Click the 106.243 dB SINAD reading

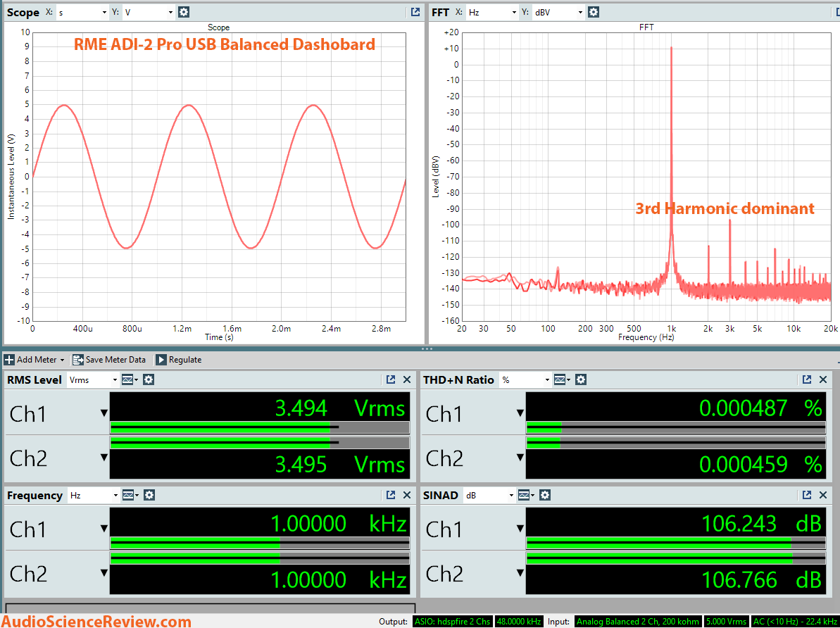761,524
